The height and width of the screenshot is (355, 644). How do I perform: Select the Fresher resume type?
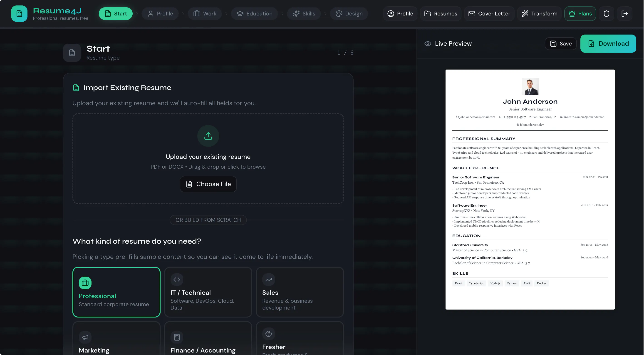point(300,338)
